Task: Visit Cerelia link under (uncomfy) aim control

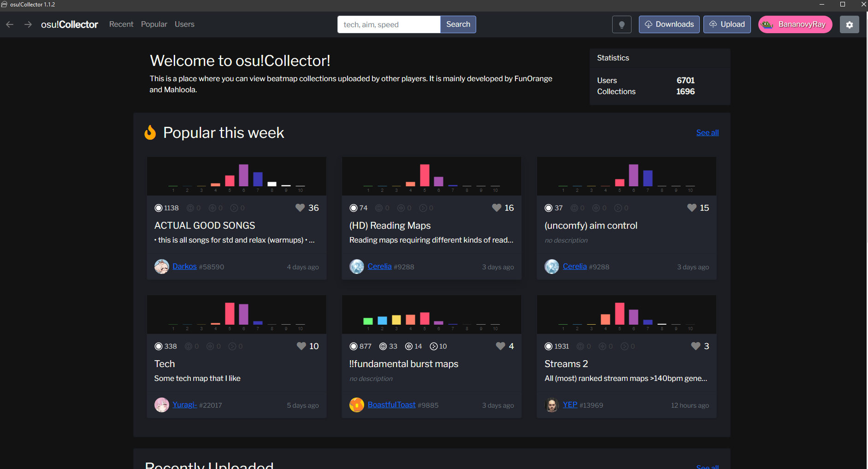Action: coord(574,267)
